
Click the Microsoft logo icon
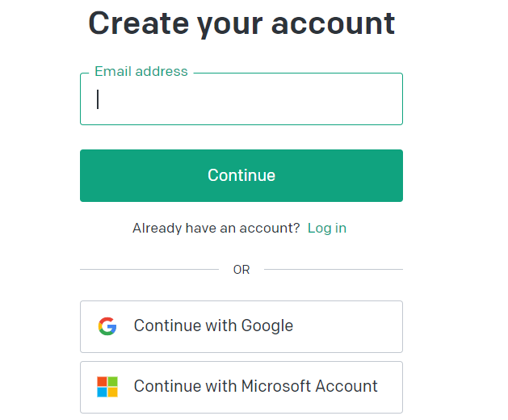pos(107,387)
